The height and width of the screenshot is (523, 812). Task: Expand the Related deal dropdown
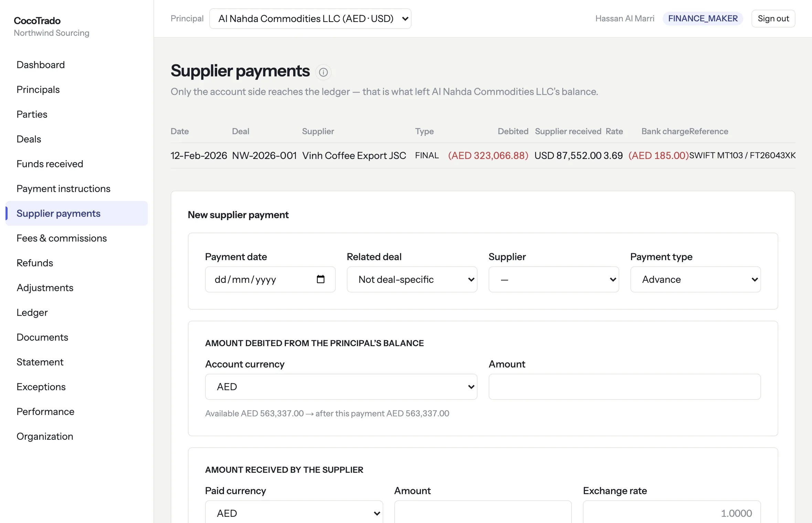pyautogui.click(x=412, y=279)
